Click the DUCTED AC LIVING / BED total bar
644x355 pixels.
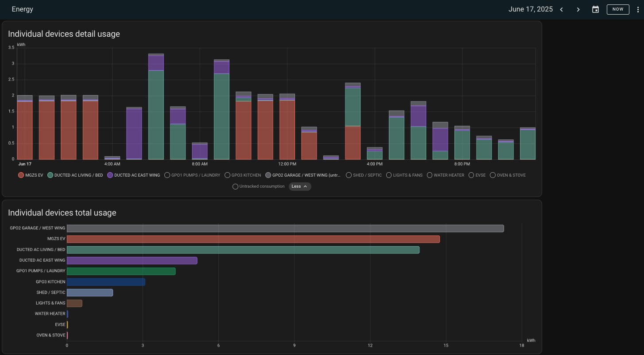[243, 250]
